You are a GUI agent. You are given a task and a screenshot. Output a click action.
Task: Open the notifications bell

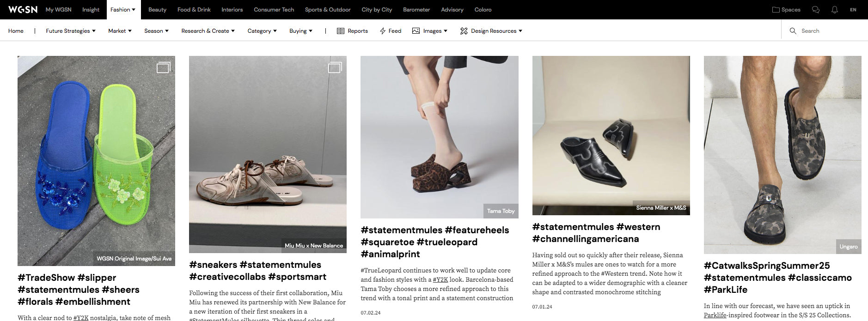click(x=834, y=10)
